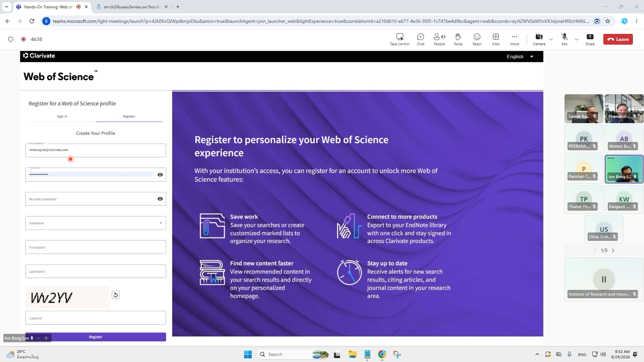Click the First Name field

coord(96,247)
